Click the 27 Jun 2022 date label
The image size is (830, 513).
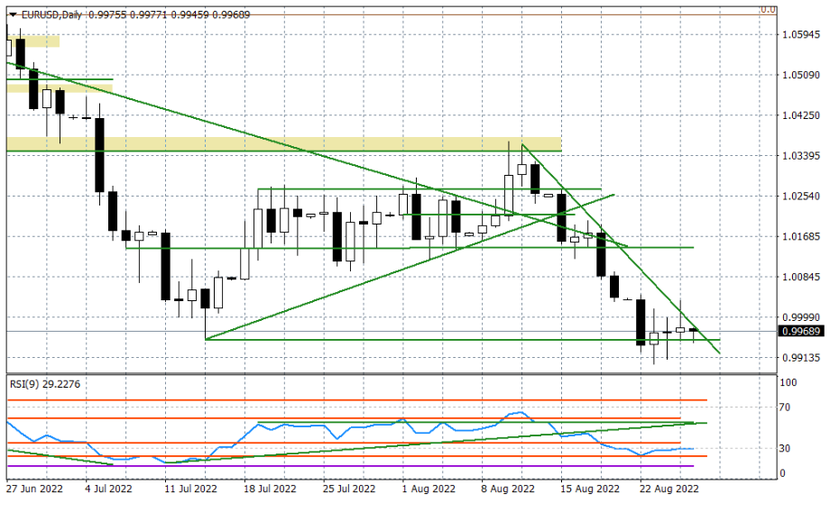tap(34, 489)
